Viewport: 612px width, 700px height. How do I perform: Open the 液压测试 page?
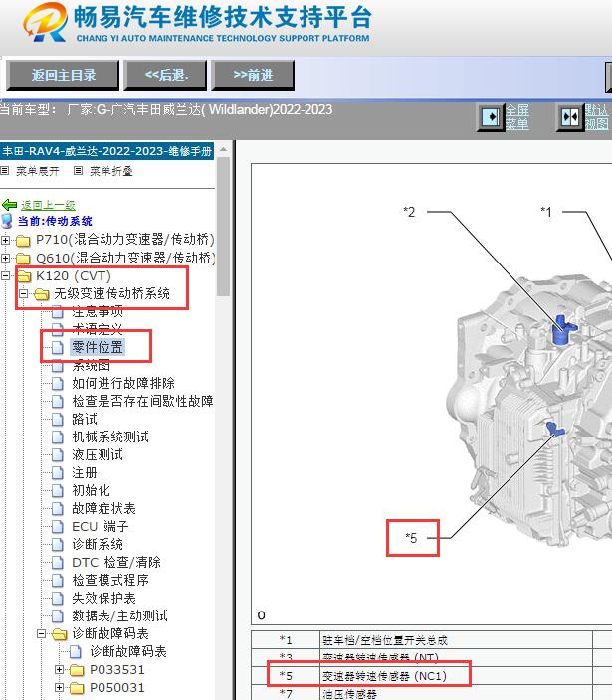[98, 454]
